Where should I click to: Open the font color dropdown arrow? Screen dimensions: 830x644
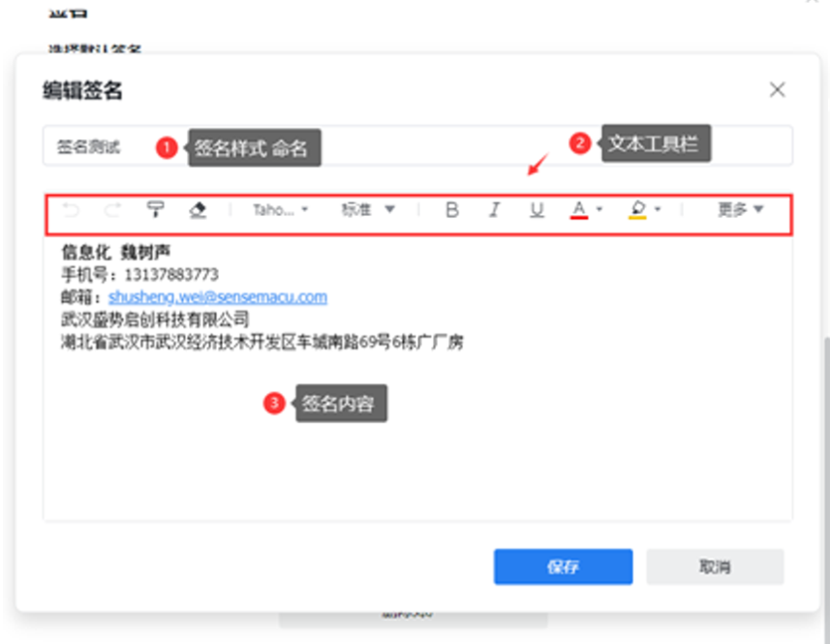click(x=599, y=209)
